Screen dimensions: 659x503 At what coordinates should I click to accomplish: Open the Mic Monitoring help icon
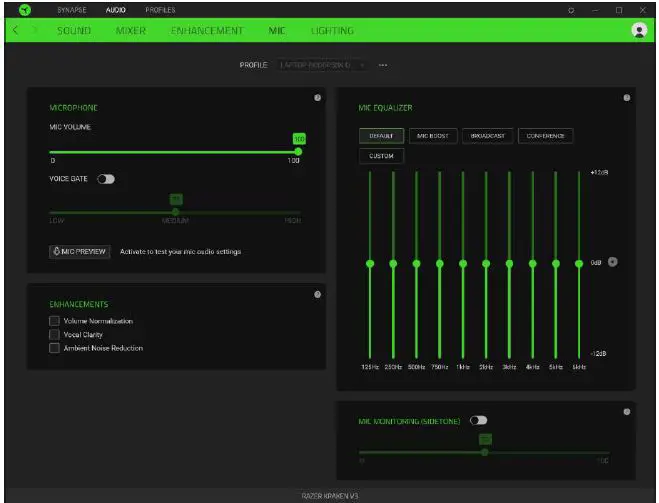pos(627,412)
